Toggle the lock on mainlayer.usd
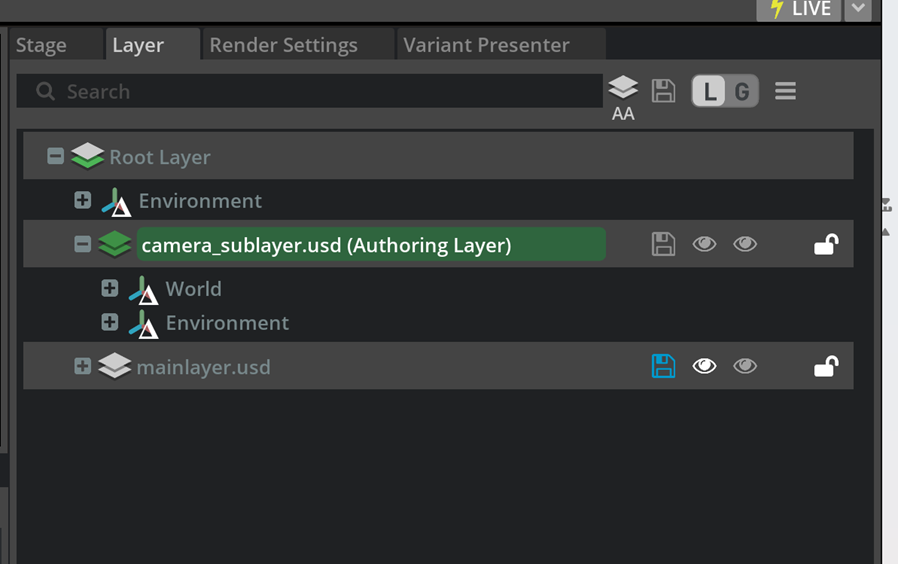This screenshot has height=564, width=898. coord(825,367)
